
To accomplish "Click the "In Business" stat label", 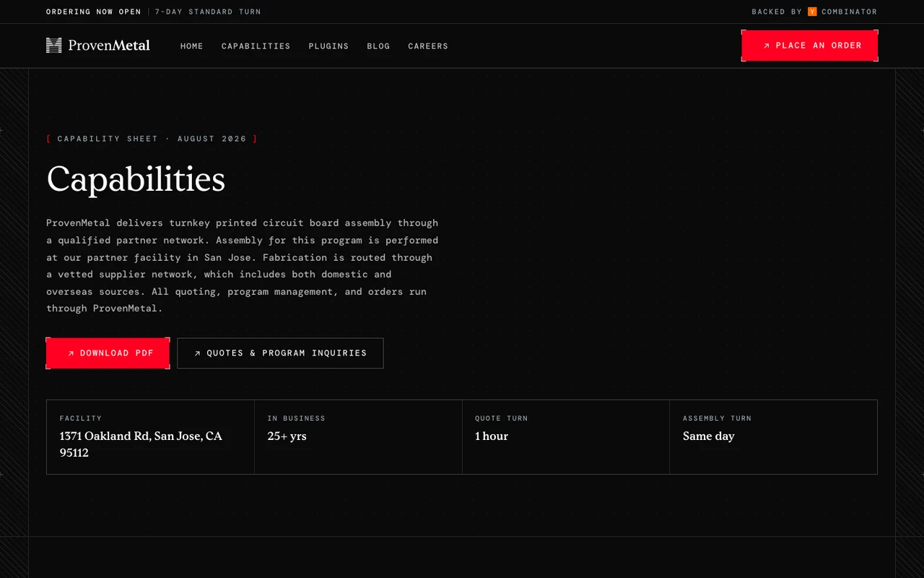I will [297, 418].
